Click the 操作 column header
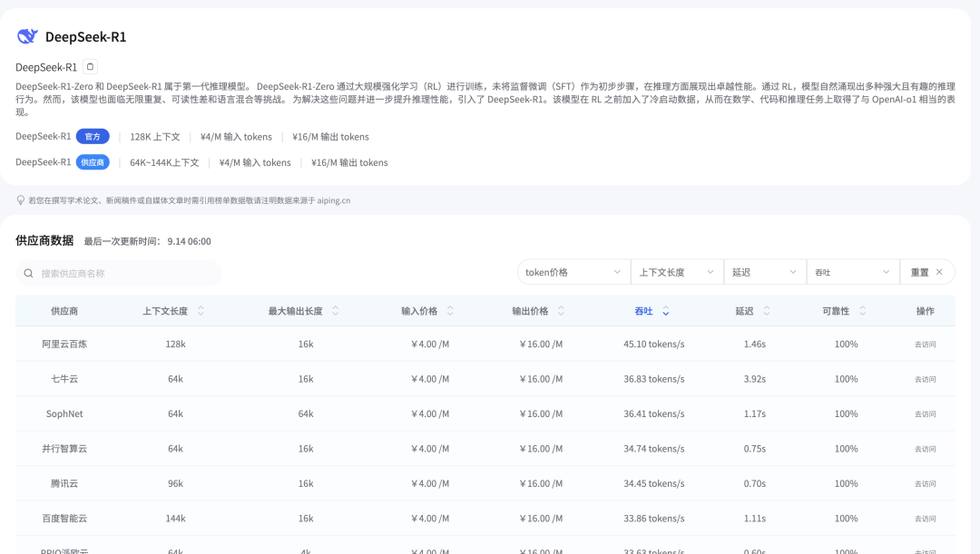The width and height of the screenshot is (980, 554). [925, 311]
